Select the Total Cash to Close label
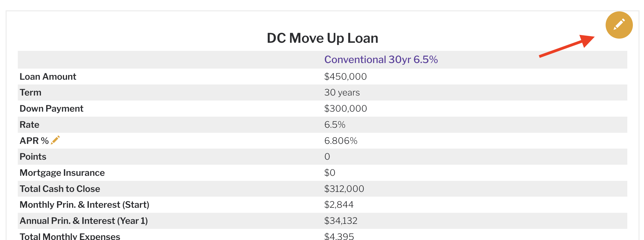This screenshot has height=240, width=644. [x=60, y=189]
